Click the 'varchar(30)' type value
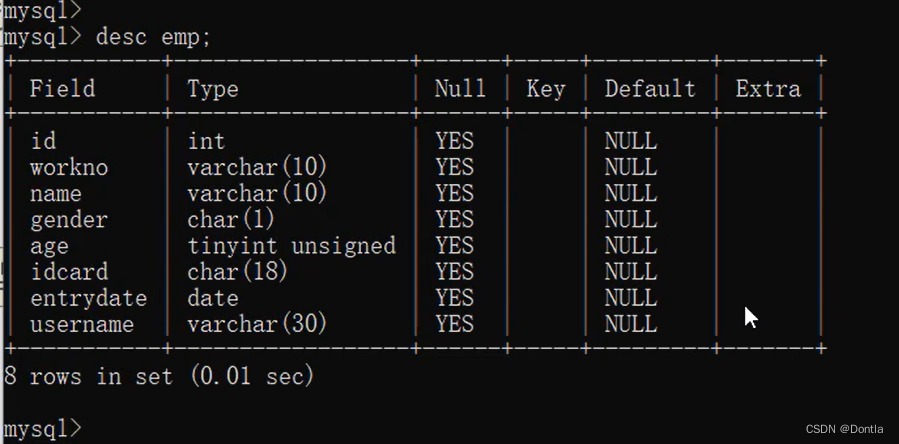The height and width of the screenshot is (444, 899). (x=257, y=324)
